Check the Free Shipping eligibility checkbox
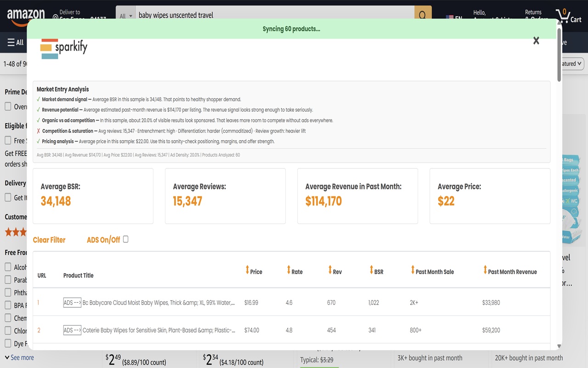 tap(8, 140)
